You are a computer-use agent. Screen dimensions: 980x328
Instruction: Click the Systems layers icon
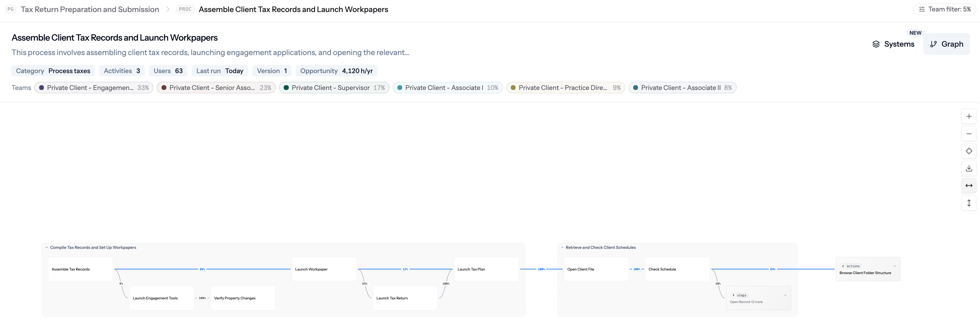coord(876,44)
